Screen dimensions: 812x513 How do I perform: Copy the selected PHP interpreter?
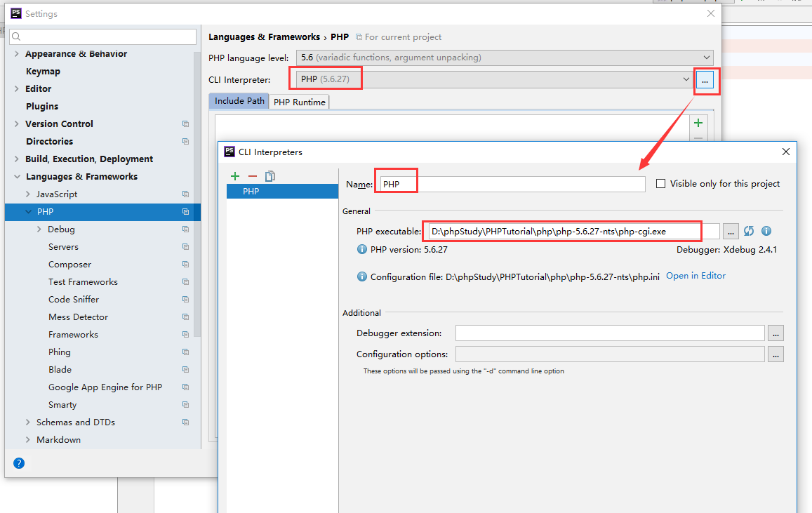tap(270, 176)
